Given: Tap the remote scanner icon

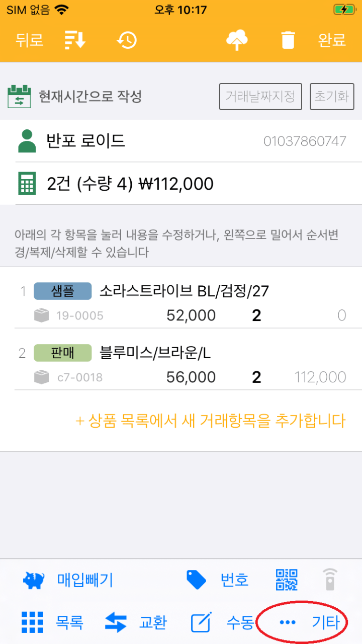Looking at the screenshot, I should 330,580.
